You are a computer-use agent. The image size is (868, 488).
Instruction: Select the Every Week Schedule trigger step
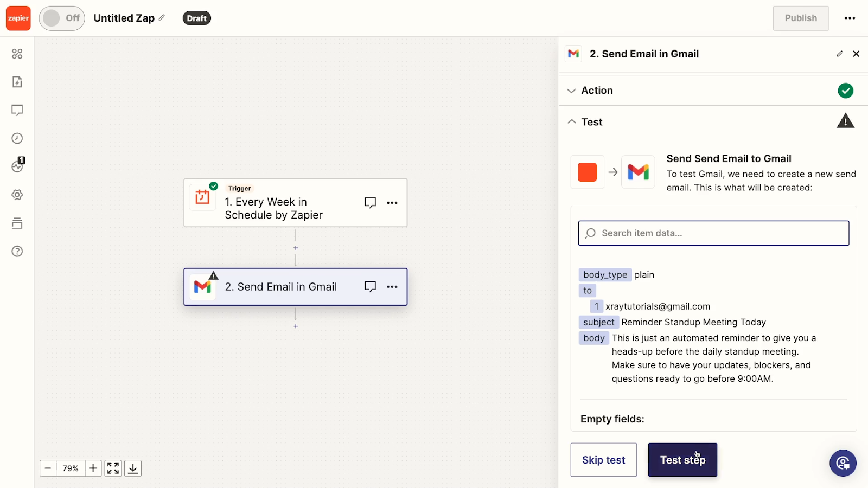pyautogui.click(x=295, y=203)
